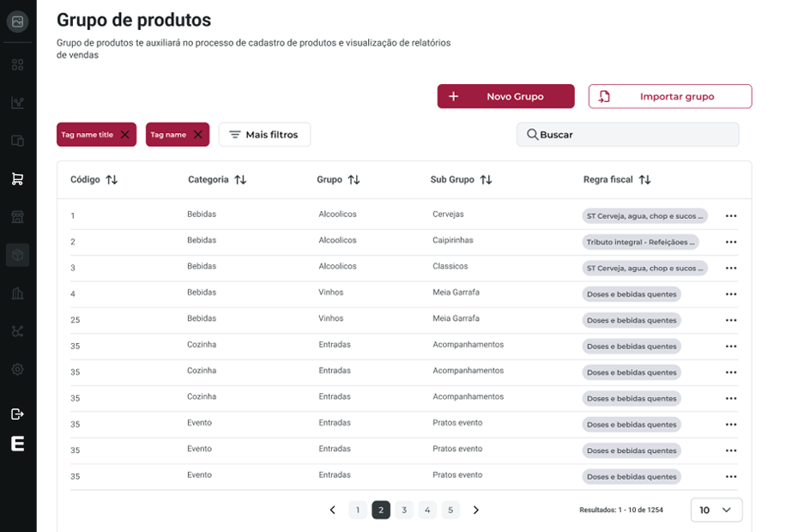Open row actions menu for Cervejas
Screen dimensions: 798x532
pos(731,216)
